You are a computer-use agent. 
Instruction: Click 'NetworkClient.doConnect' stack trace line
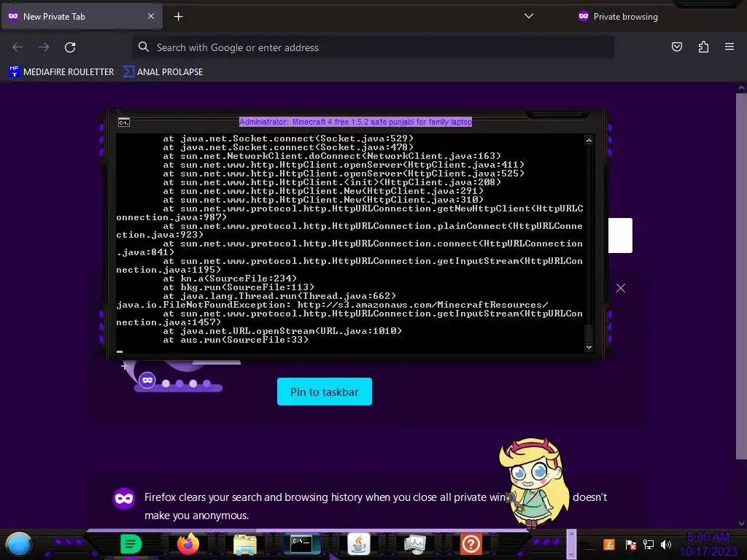tap(332, 156)
